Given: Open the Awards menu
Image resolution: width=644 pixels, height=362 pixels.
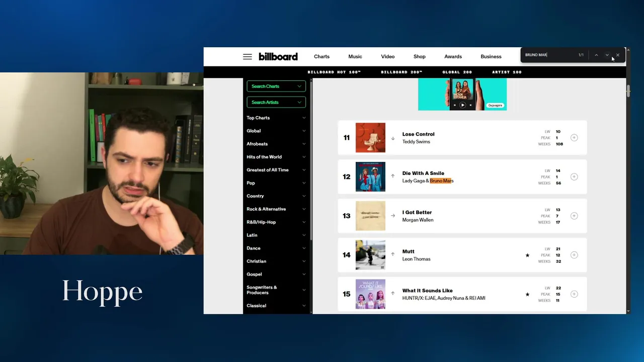Looking at the screenshot, I should point(453,57).
